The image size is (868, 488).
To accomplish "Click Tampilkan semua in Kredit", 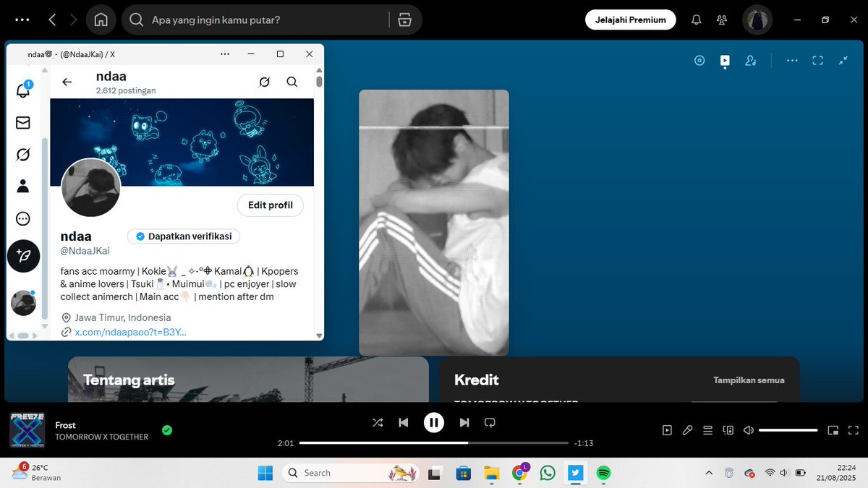I will [749, 380].
